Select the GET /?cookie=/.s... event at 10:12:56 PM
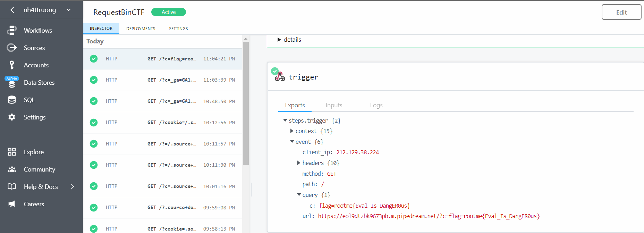 coord(162,123)
